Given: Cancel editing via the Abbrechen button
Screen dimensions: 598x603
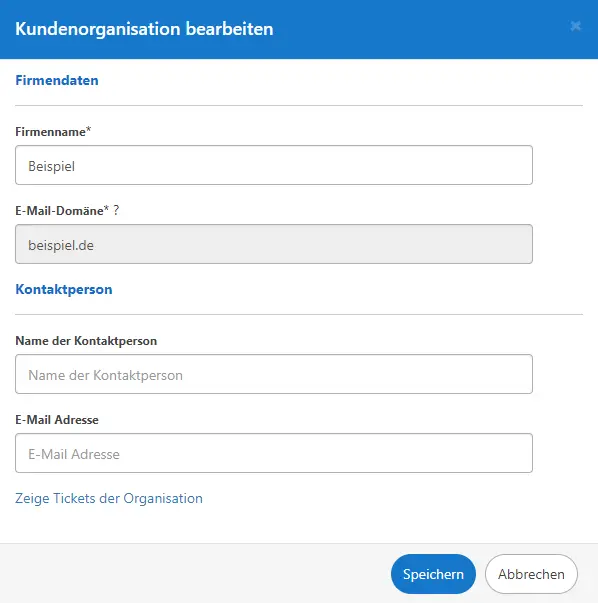Looking at the screenshot, I should (x=531, y=574).
